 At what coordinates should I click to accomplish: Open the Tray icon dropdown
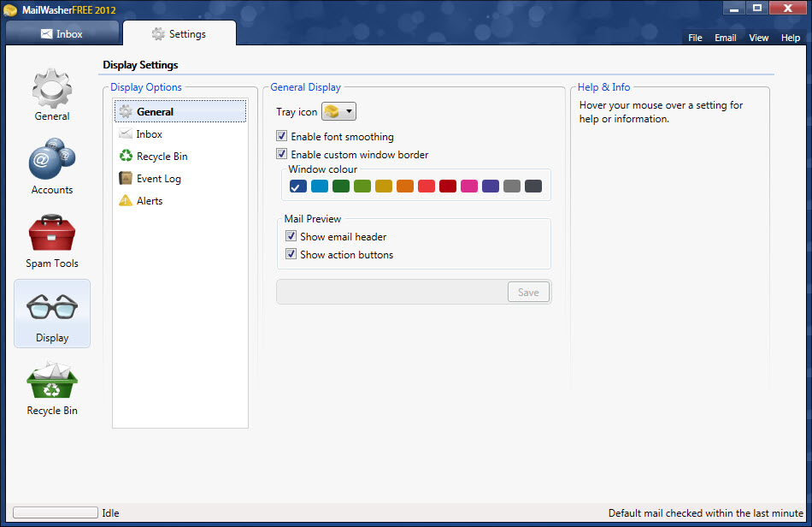pyautogui.click(x=338, y=111)
